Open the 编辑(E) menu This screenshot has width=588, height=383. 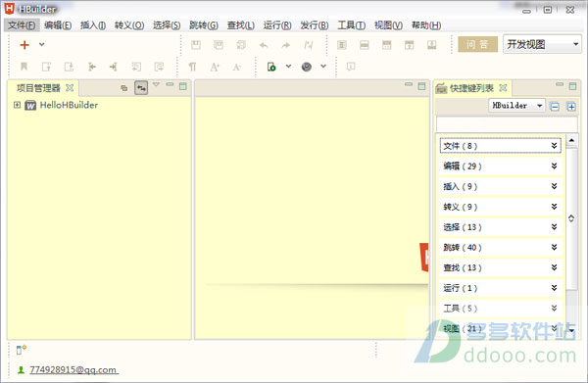[58, 25]
